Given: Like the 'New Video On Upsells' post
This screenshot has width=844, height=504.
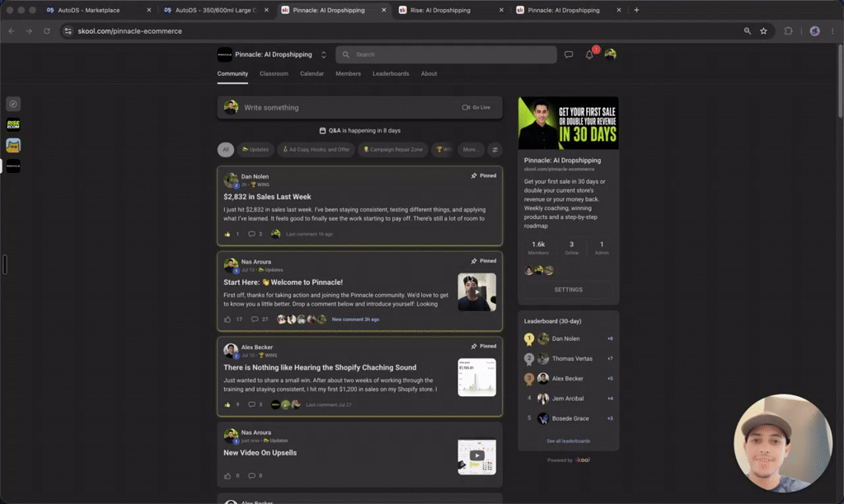Looking at the screenshot, I should tap(227, 476).
